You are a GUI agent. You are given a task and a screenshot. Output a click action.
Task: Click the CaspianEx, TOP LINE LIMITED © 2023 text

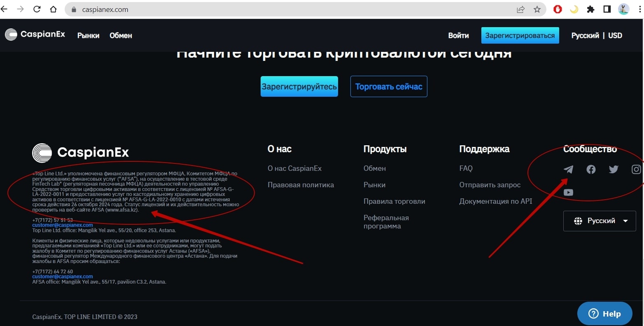click(85, 317)
